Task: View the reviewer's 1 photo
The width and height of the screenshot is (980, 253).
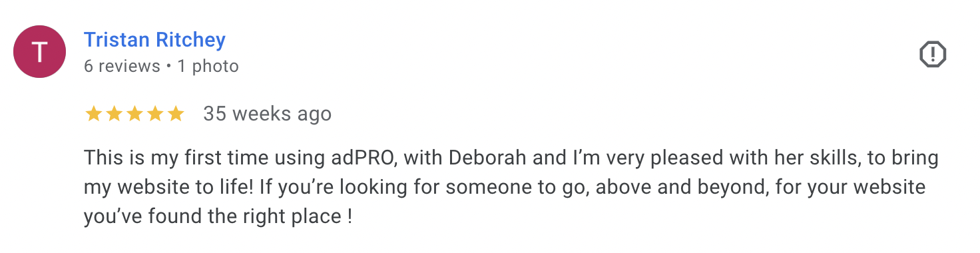Action: pos(208,67)
